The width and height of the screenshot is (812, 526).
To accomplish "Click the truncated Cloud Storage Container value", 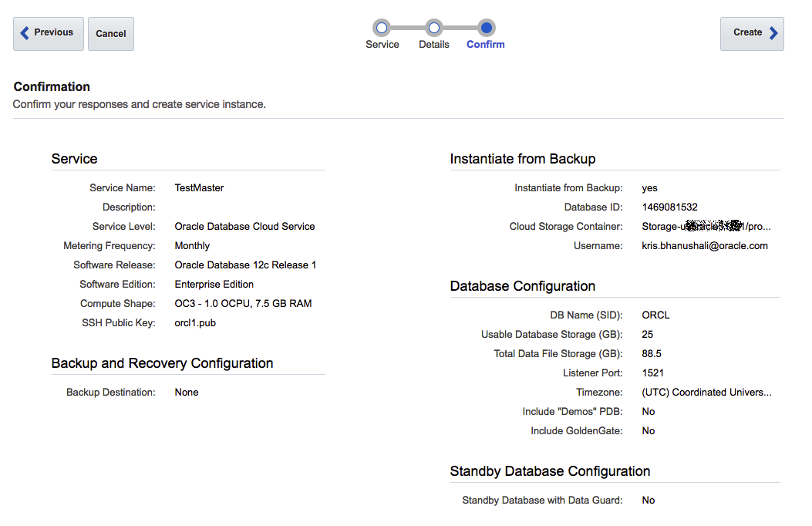I will (706, 227).
